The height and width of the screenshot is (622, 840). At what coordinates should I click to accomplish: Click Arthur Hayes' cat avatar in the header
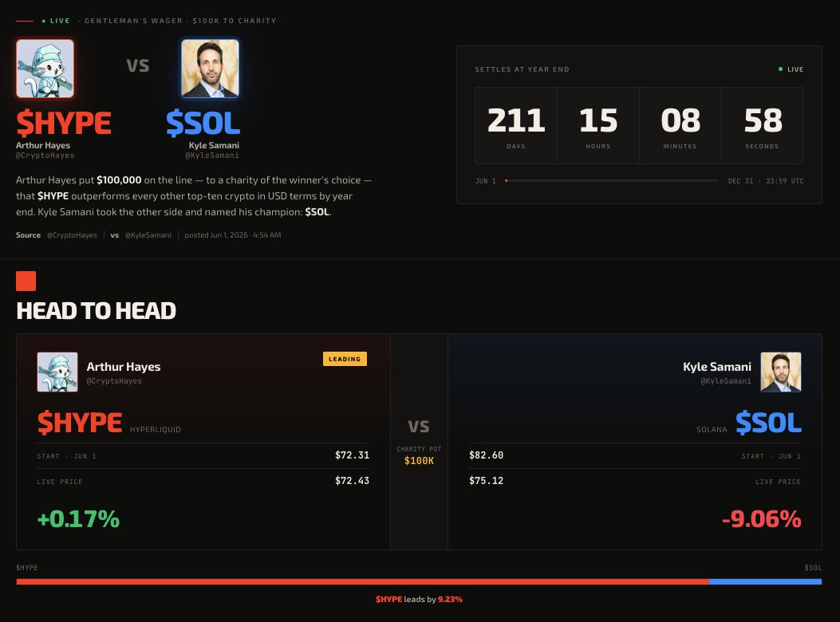click(45, 69)
